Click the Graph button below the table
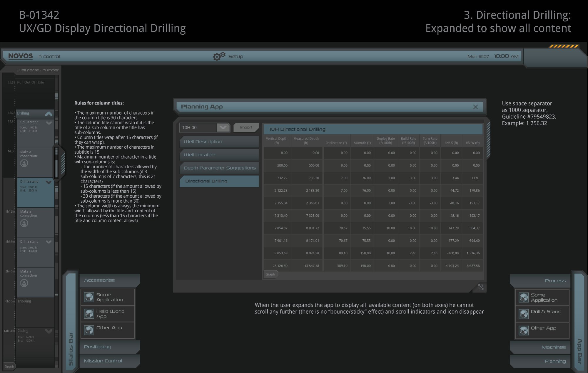Image resolution: width=588 pixels, height=373 pixels. [x=270, y=274]
